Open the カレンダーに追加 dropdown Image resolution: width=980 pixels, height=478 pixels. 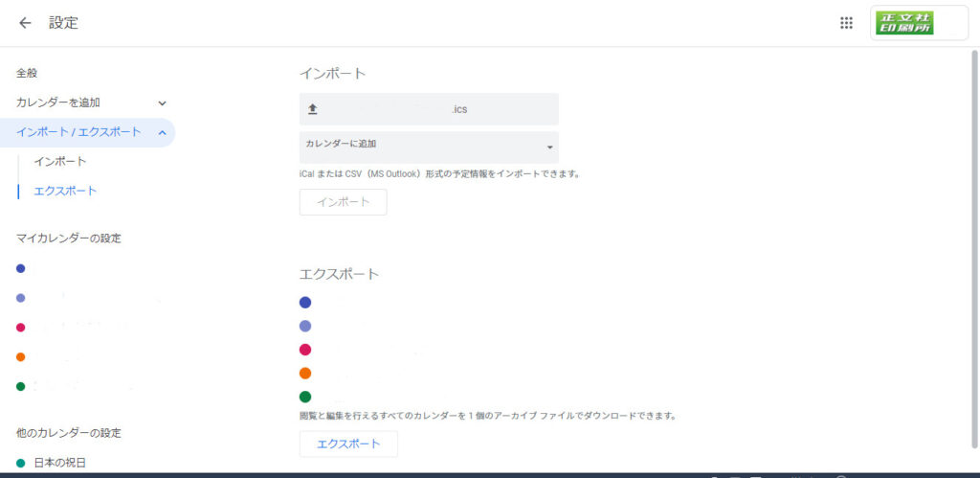pos(429,146)
